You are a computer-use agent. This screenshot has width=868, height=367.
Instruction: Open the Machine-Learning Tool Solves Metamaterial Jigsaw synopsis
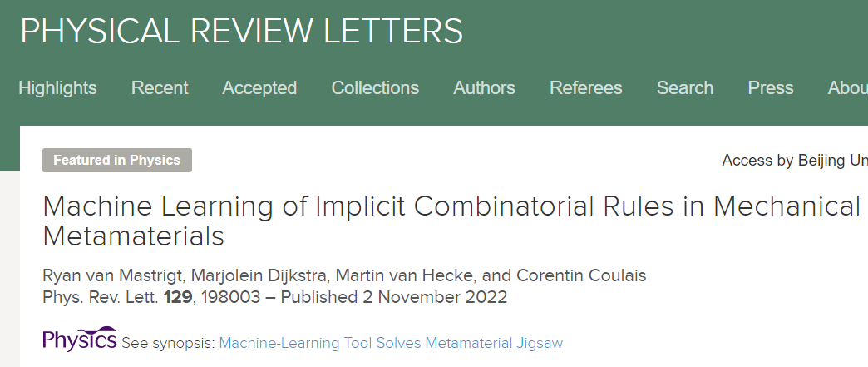tap(391, 343)
